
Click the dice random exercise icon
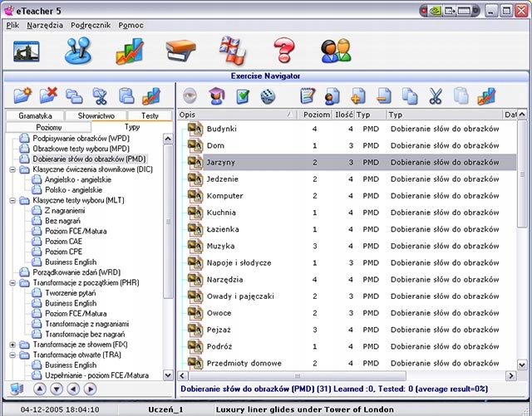pyautogui.click(x=269, y=96)
